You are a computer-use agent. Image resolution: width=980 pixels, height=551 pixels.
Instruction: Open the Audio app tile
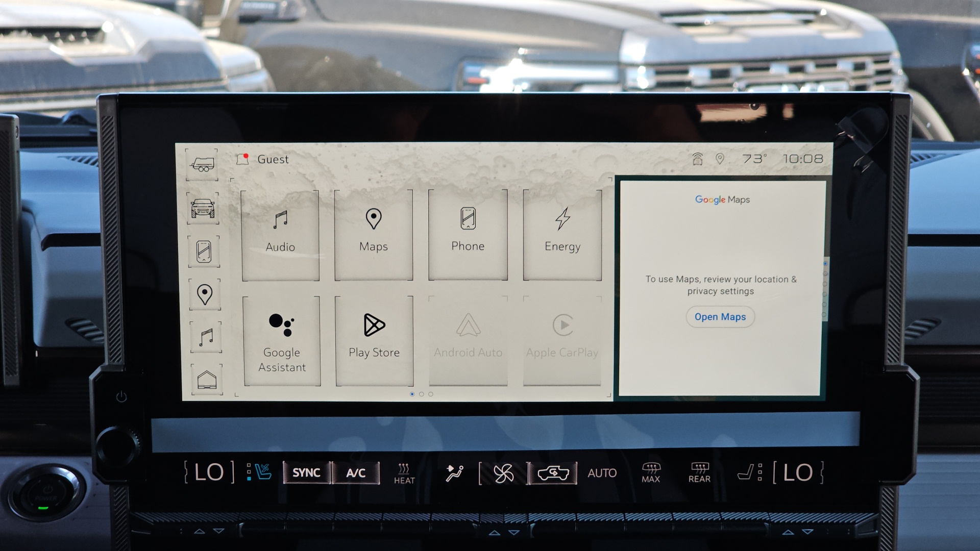tap(280, 235)
